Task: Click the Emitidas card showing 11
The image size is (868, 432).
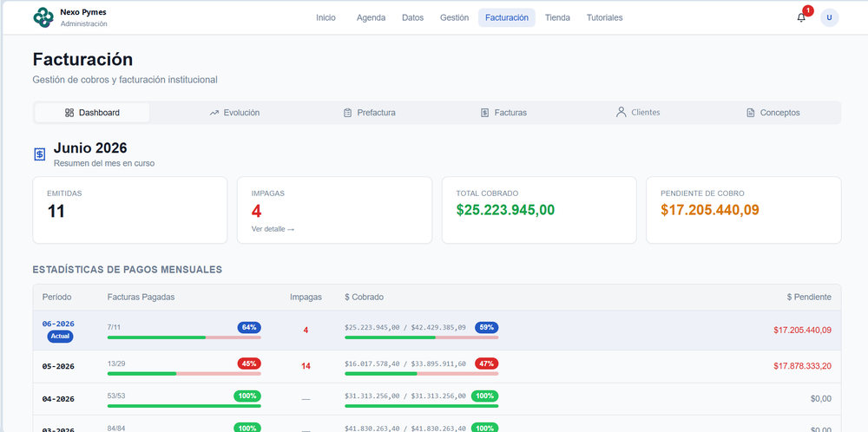Action: coord(130,210)
